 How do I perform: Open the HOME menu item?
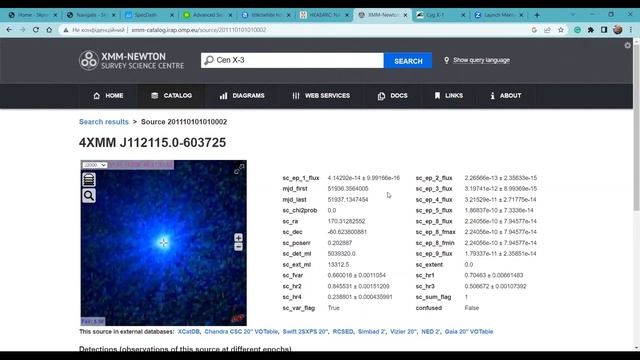[108, 96]
